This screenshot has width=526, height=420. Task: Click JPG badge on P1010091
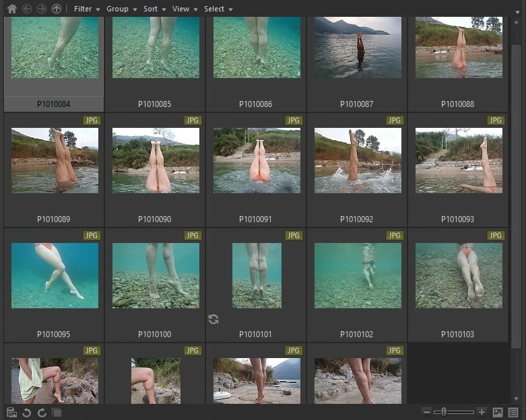[294, 120]
